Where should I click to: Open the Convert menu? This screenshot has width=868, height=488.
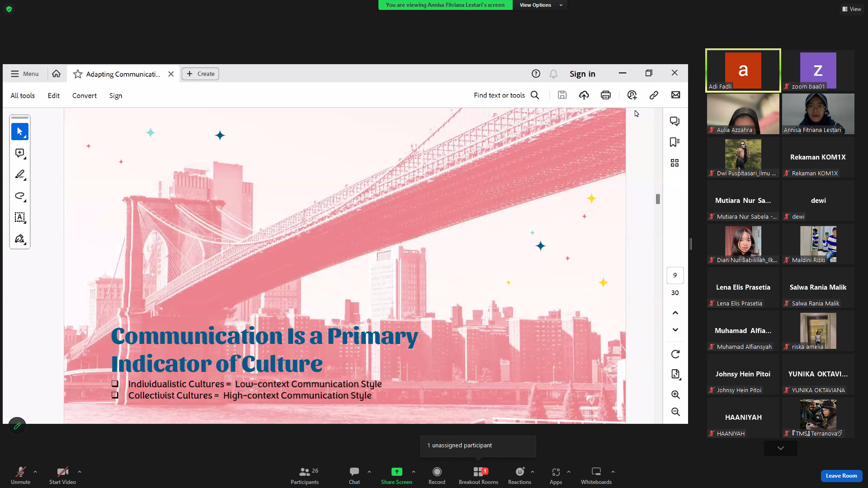[x=85, y=96]
